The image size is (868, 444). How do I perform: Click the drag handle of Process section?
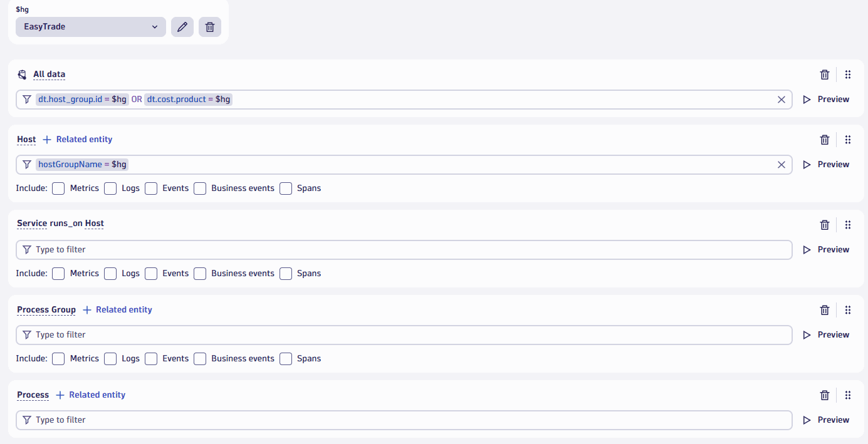[x=848, y=395]
